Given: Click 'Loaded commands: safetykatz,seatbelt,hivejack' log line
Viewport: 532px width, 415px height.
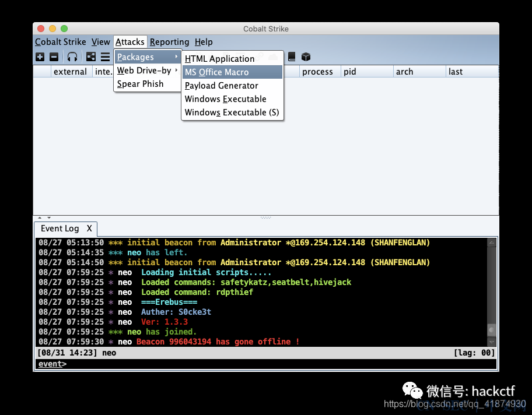Looking at the screenshot, I should (195, 282).
